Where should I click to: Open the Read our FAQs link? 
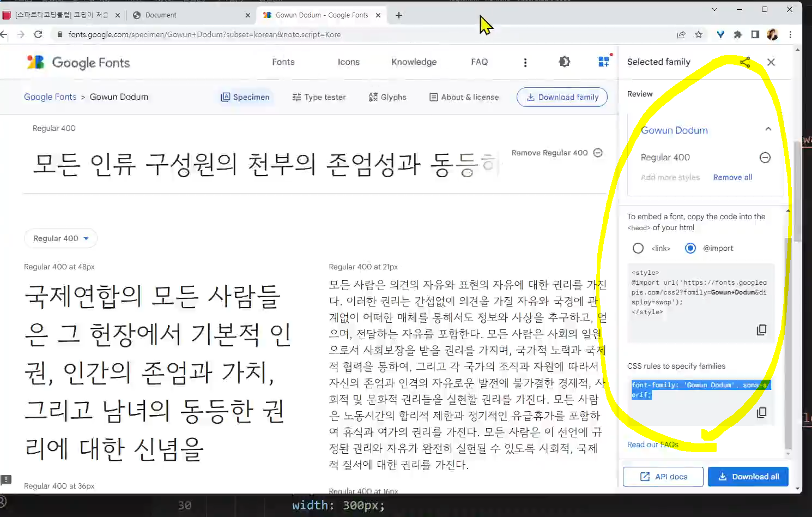click(x=653, y=444)
